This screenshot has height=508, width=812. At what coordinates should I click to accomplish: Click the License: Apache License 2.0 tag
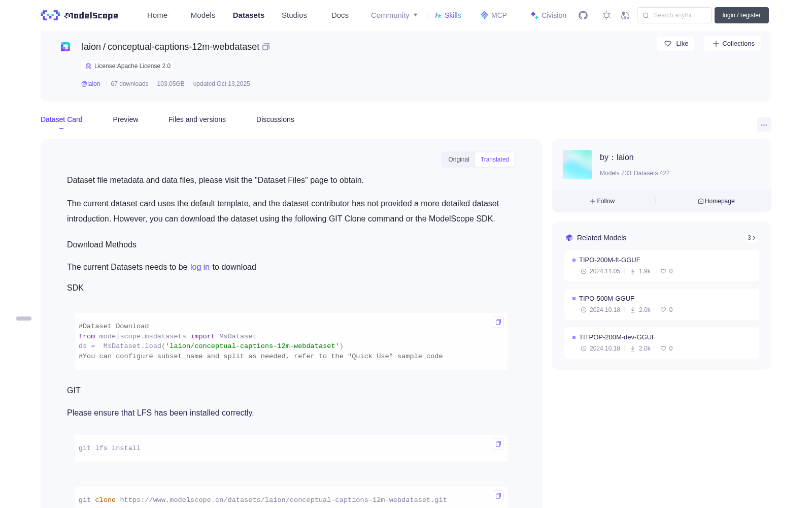coord(127,66)
